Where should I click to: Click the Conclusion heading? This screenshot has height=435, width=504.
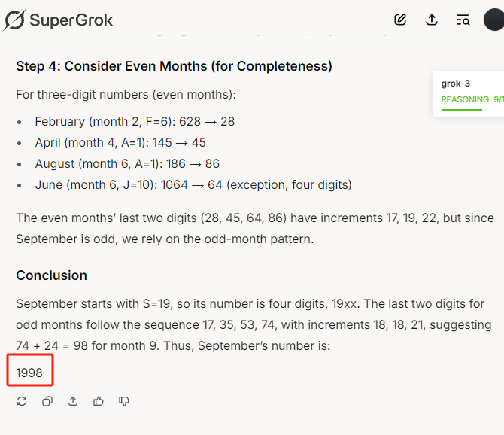[52, 275]
